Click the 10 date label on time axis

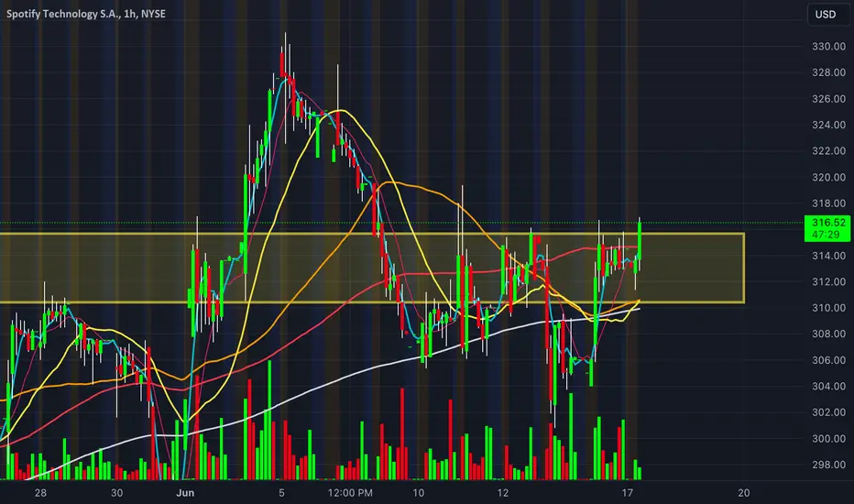click(x=418, y=493)
